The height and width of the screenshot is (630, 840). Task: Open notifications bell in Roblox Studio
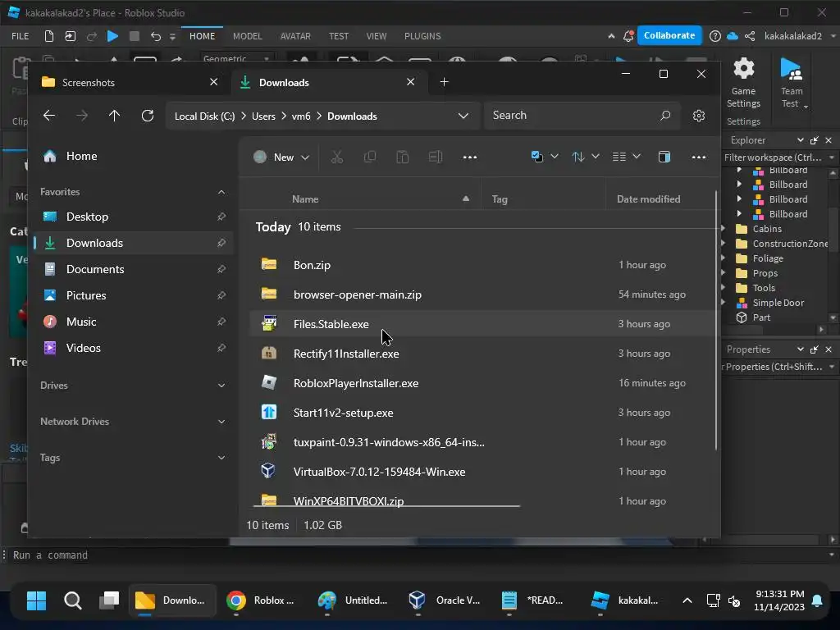[x=628, y=36]
